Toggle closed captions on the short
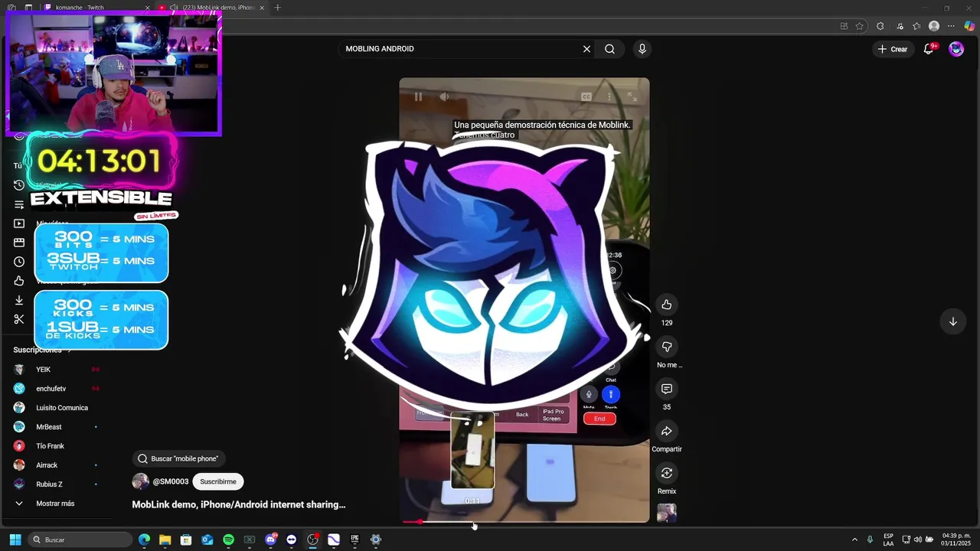Viewport: 980px width, 551px height. (x=586, y=96)
